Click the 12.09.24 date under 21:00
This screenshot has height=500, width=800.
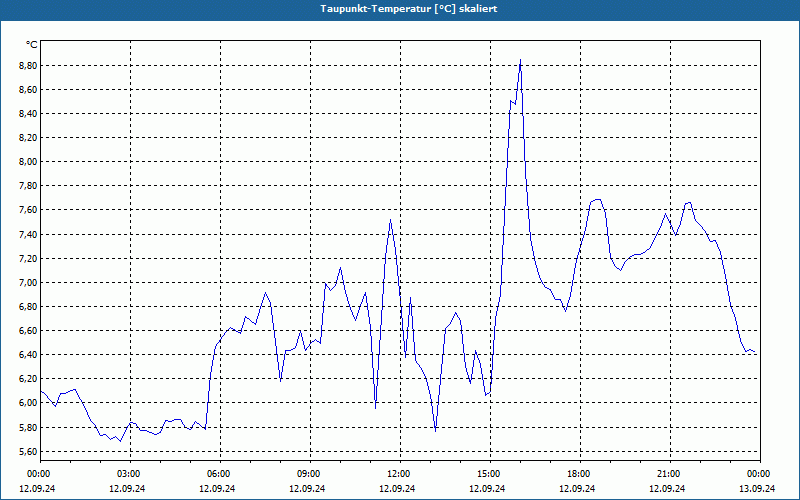(667, 488)
